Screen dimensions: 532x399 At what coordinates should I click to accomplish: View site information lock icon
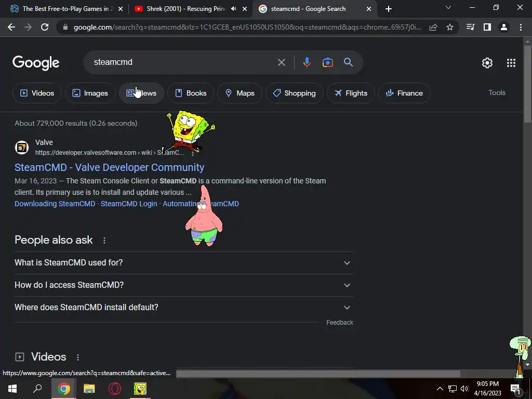pos(65,27)
